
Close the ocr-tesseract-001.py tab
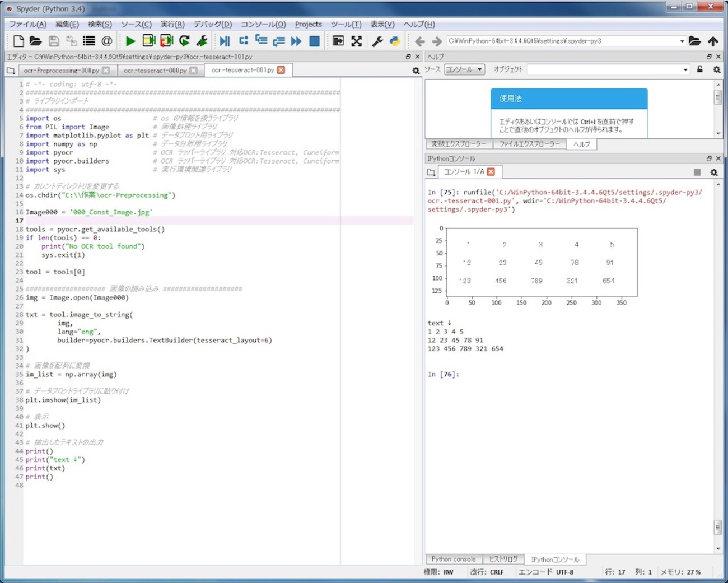[281, 70]
